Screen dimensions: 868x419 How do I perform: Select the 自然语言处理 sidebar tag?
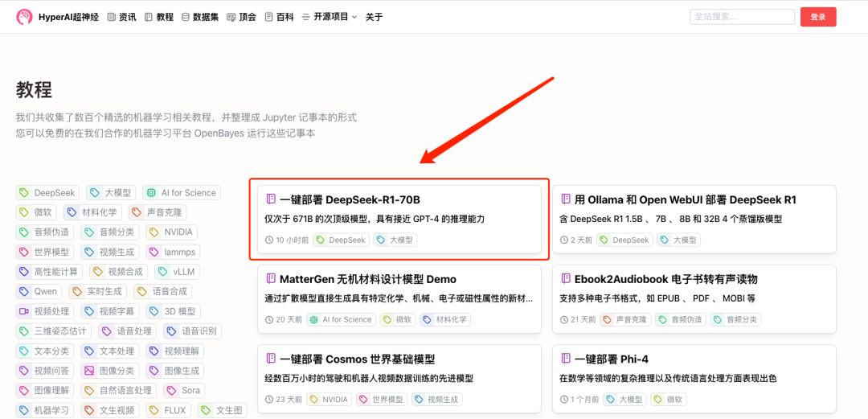coord(119,391)
